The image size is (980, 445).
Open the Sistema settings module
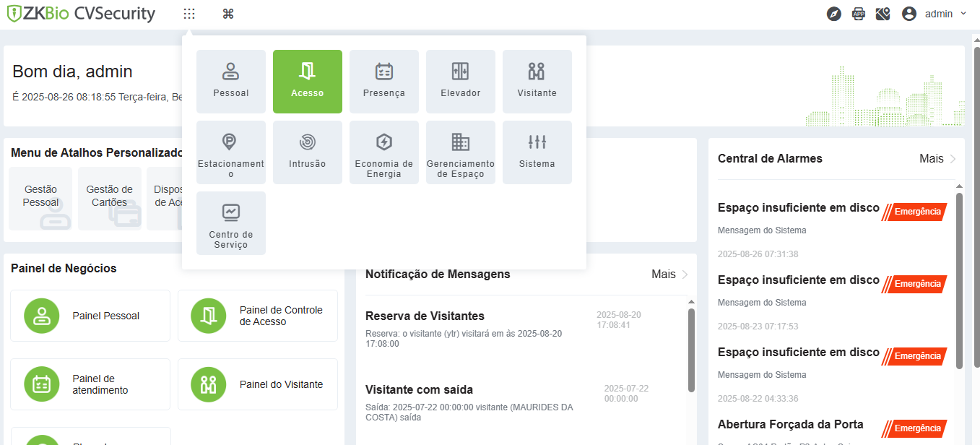point(537,152)
